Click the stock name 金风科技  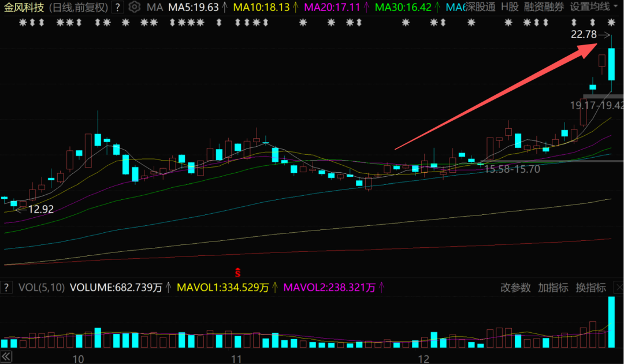[x=24, y=7]
